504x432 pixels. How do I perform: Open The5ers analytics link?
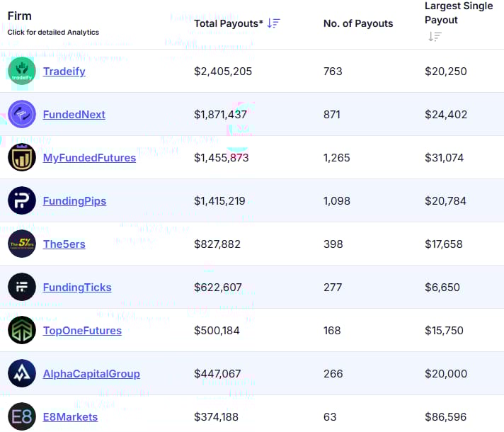click(64, 244)
